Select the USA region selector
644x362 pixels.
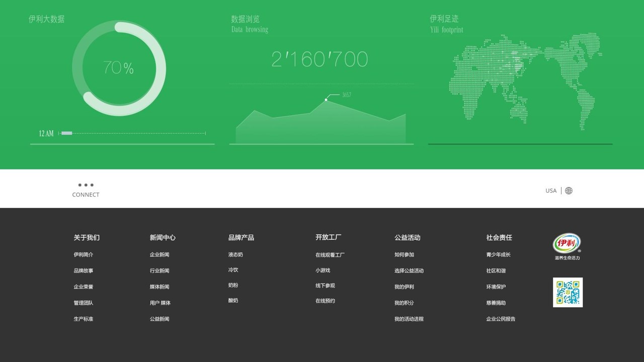click(x=551, y=191)
